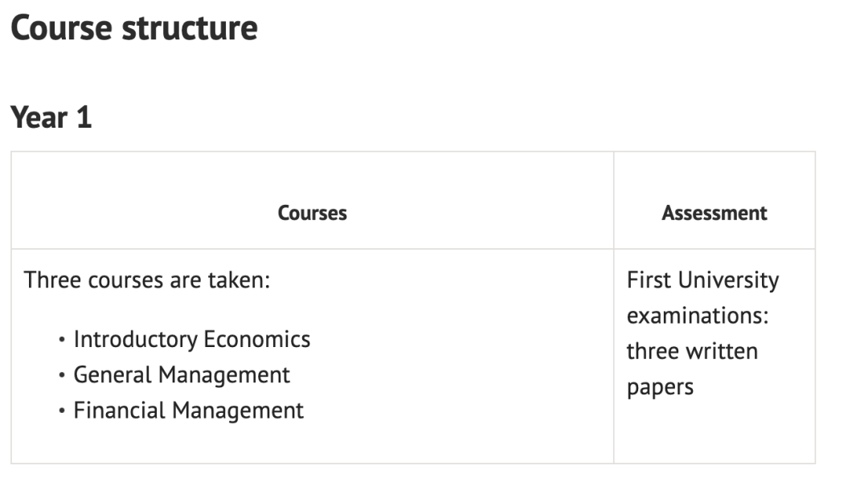
Task: Click the bullet before Financial Management
Action: point(62,411)
